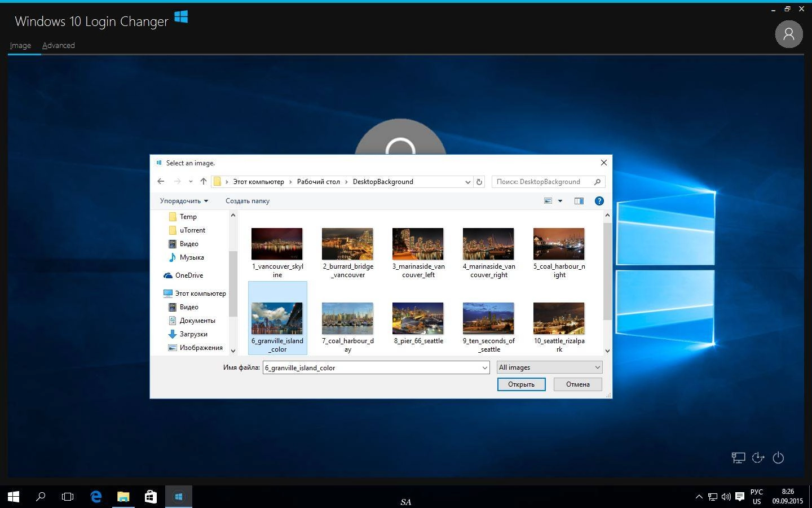
Task: Open taskbar search
Action: coord(41,497)
